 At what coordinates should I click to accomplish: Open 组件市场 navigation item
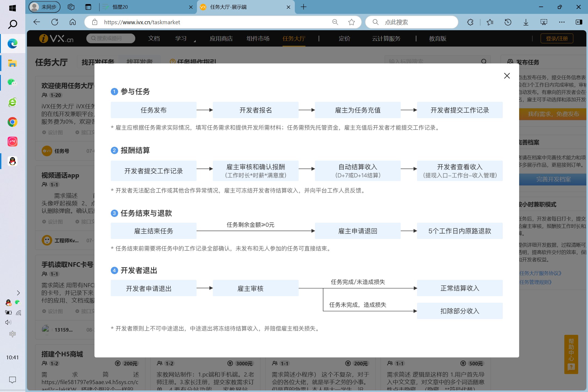(258, 38)
